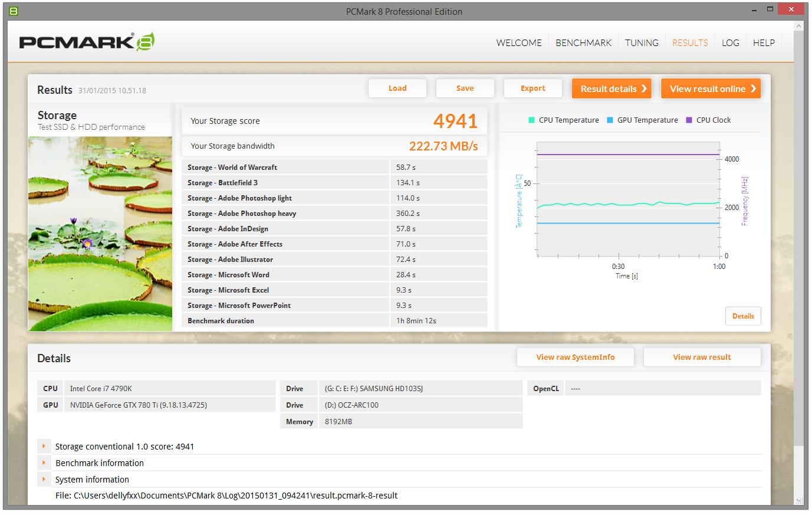Click the OpenCL value field
The height and width of the screenshot is (515, 812).
663,389
